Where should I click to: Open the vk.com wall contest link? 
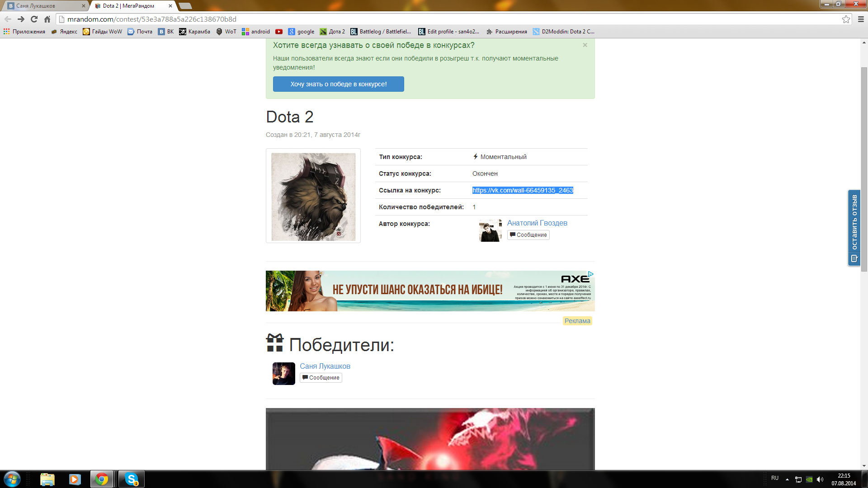click(523, 190)
